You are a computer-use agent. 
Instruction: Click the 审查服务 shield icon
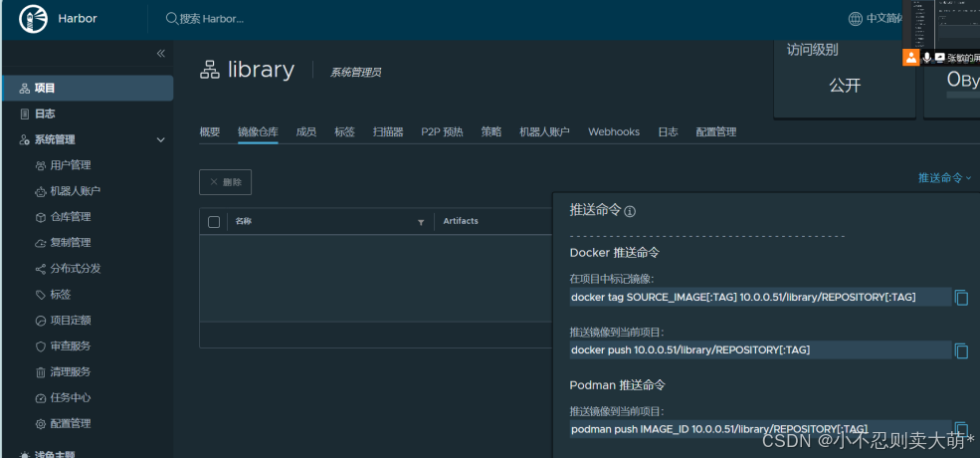(x=41, y=345)
